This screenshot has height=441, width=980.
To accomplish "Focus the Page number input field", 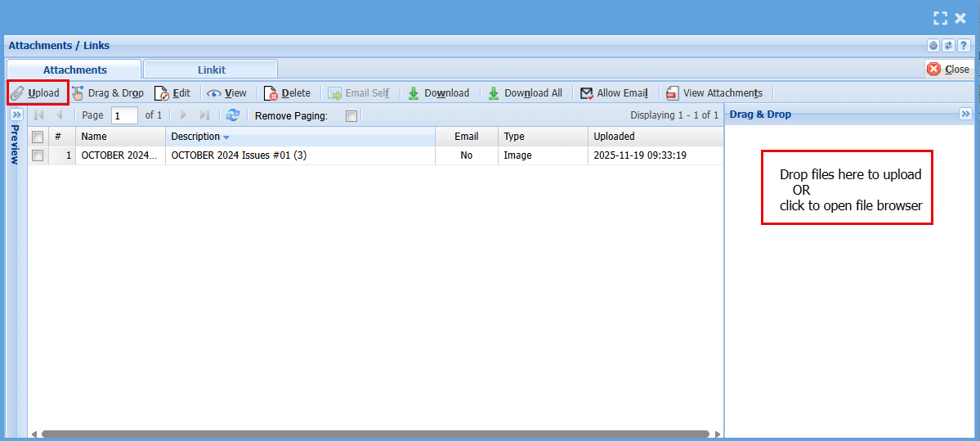I will click(x=124, y=115).
